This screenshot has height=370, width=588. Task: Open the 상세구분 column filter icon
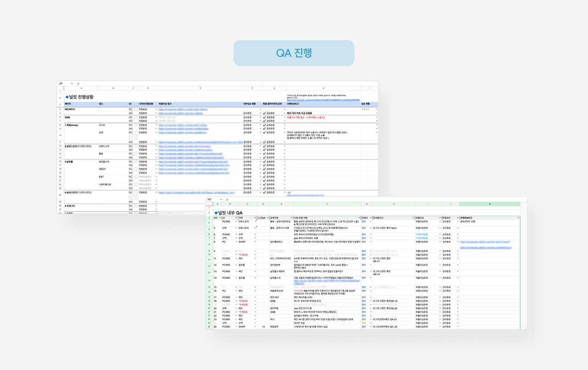[x=291, y=218]
